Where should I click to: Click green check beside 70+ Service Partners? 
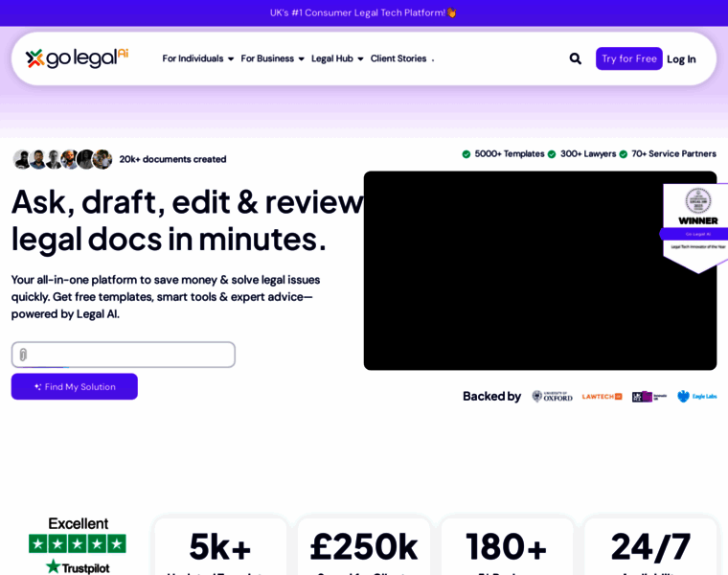[x=623, y=154]
